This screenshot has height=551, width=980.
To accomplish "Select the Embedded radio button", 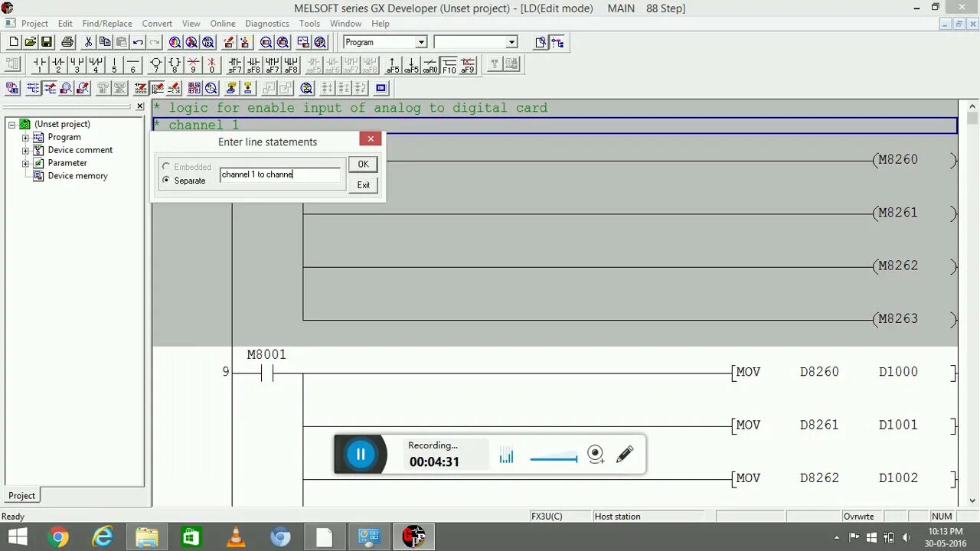I will (x=166, y=167).
